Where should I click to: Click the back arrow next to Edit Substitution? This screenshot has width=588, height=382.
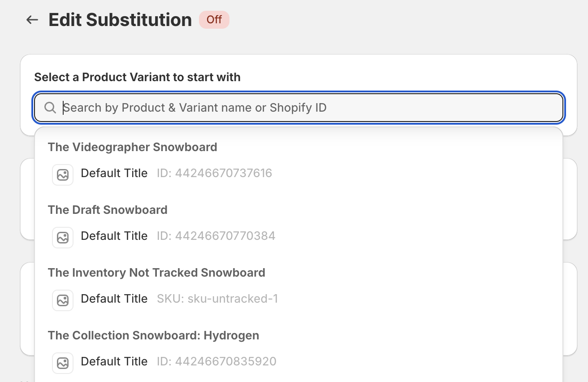click(31, 20)
